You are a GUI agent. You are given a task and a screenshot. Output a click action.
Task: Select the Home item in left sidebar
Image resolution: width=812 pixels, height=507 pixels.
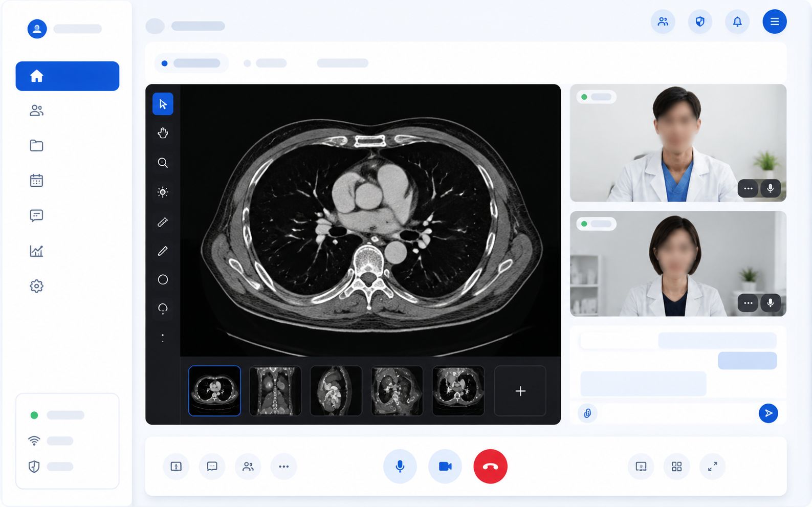point(68,76)
